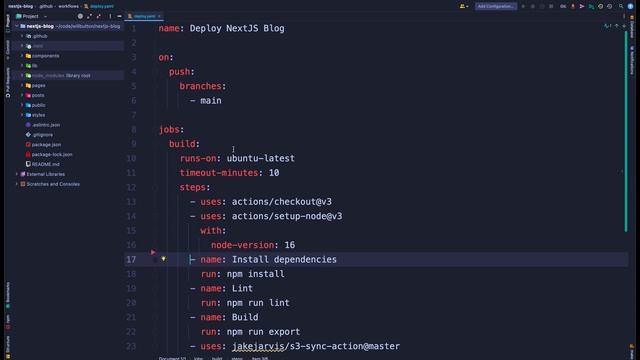Screen dimensions: 640x360
Task: Click the Show History clock icon
Action: (600, 6)
